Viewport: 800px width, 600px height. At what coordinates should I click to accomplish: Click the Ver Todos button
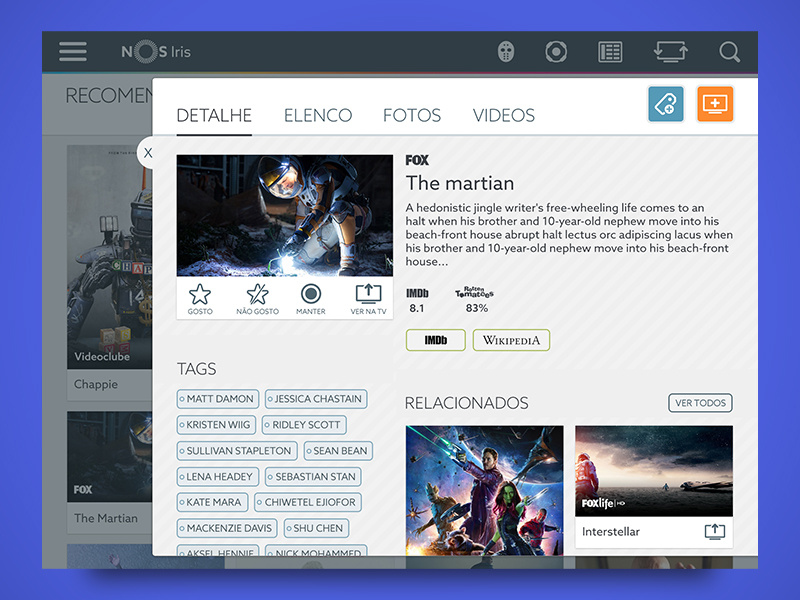pos(700,403)
